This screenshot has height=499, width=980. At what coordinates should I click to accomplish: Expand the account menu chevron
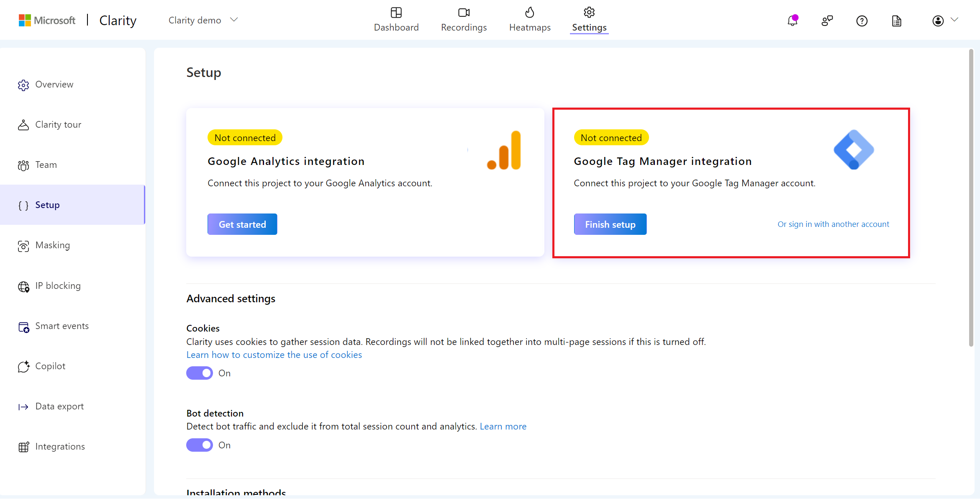pyautogui.click(x=954, y=20)
